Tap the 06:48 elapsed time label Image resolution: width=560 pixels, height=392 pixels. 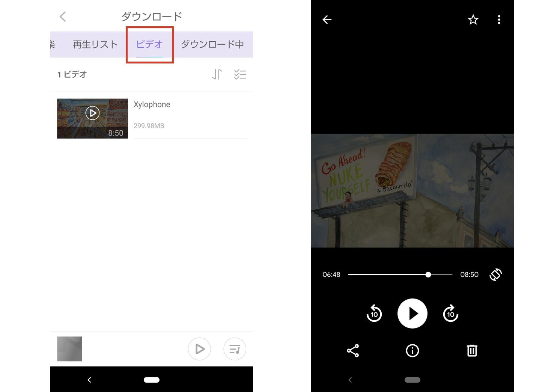[331, 274]
